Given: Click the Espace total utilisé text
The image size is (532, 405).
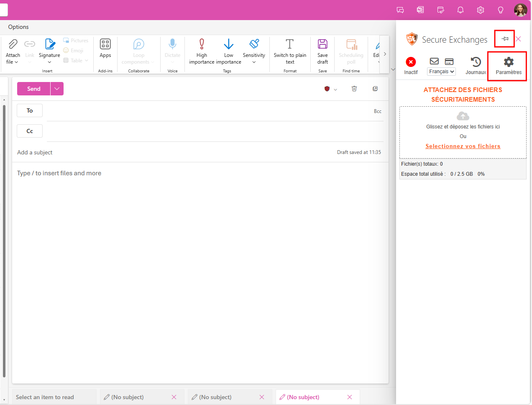Looking at the screenshot, I should [423, 174].
